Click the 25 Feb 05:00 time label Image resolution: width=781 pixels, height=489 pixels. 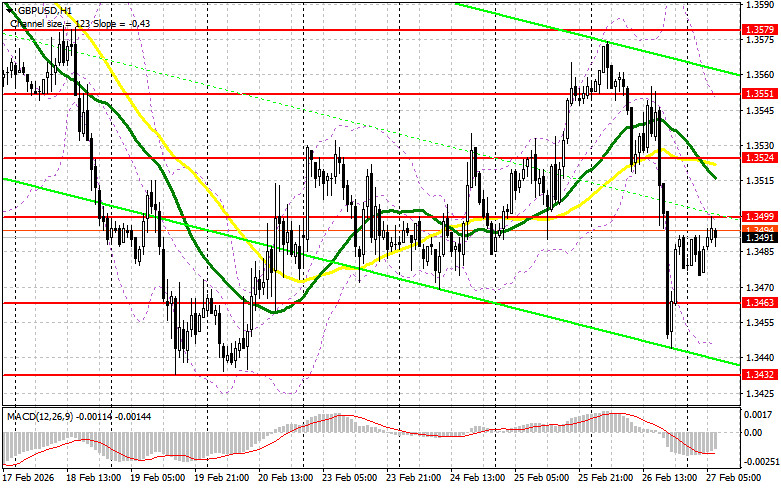tap(541, 478)
